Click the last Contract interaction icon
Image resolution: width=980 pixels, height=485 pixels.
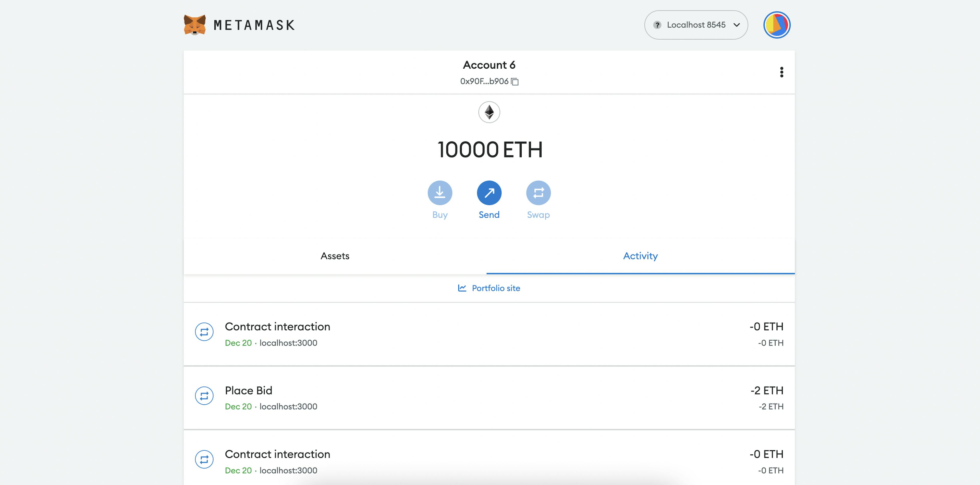pyautogui.click(x=204, y=459)
